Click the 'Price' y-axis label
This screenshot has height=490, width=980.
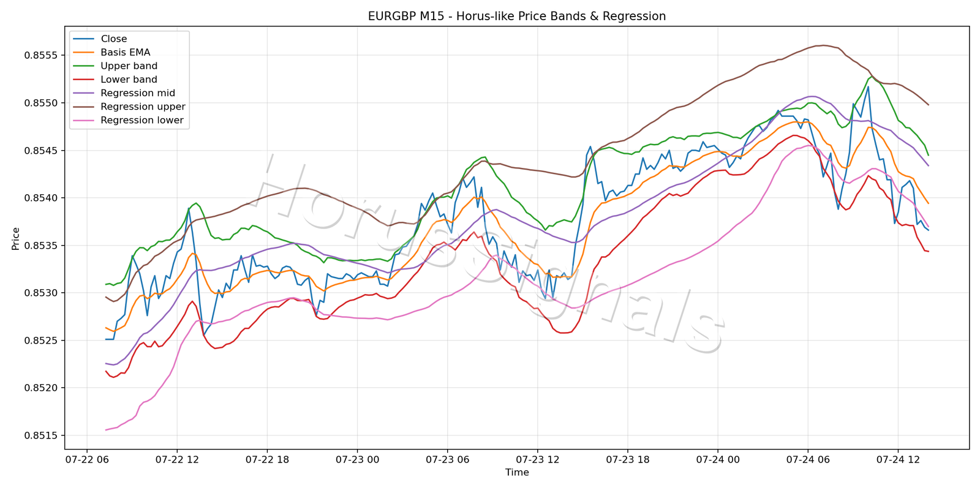tap(16, 238)
